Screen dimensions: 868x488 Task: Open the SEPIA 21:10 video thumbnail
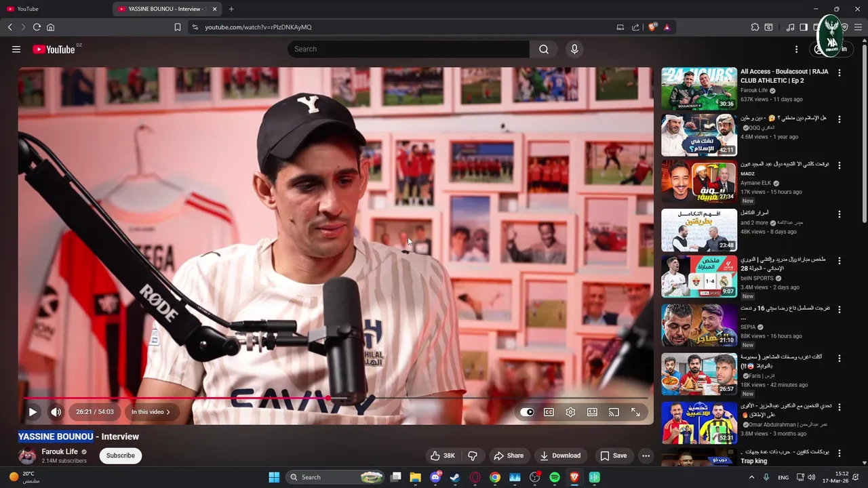point(699,325)
